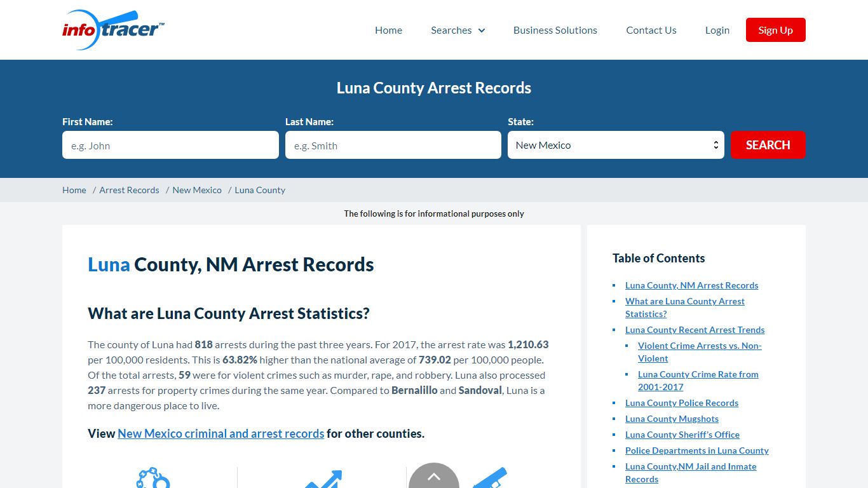Click the Bernalillo county name

pos(414,390)
